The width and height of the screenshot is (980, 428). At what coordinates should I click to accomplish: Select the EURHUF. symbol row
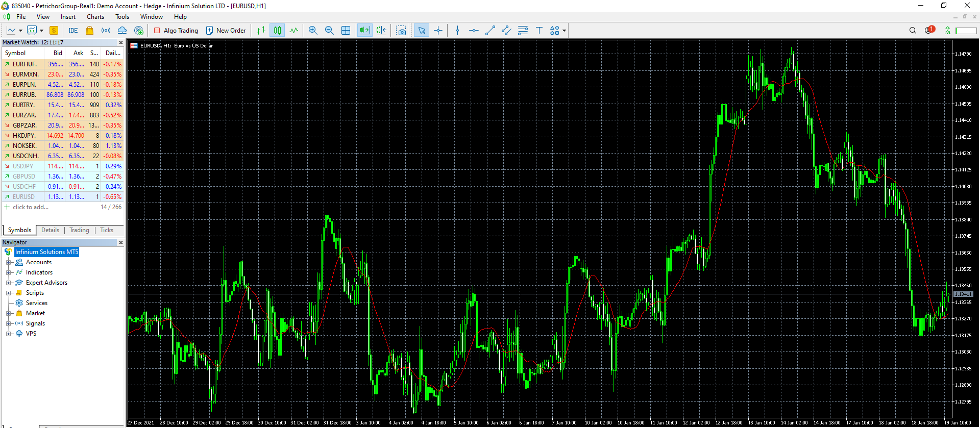pyautogui.click(x=63, y=64)
